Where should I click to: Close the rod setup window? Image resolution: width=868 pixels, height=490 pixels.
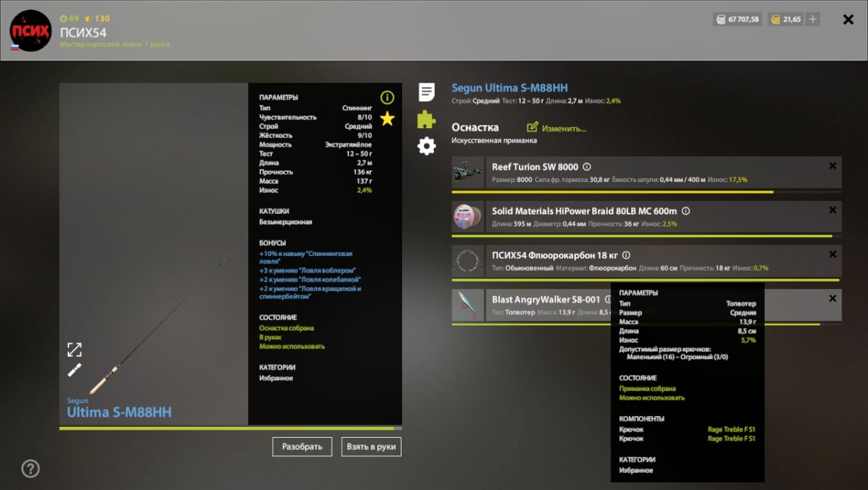click(848, 20)
